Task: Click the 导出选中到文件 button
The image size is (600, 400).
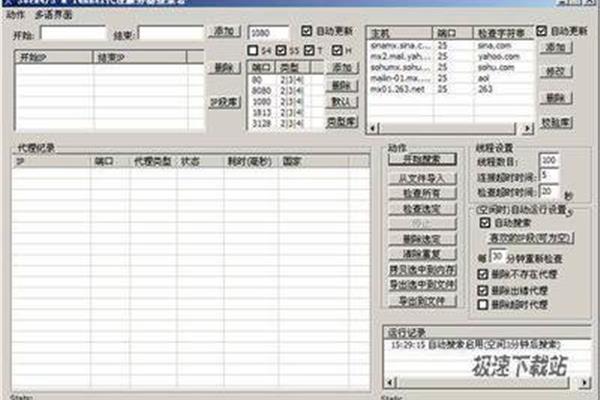Action: coord(422,285)
